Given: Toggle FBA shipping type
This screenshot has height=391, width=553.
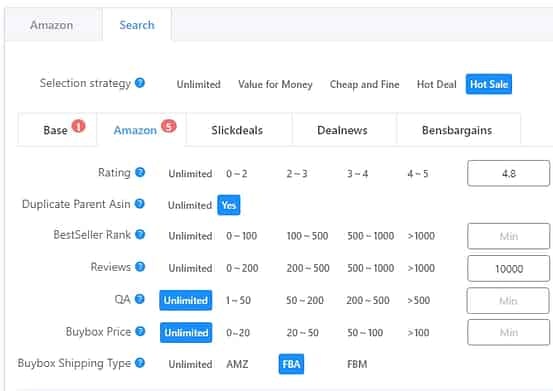Looking at the screenshot, I should 291,364.
